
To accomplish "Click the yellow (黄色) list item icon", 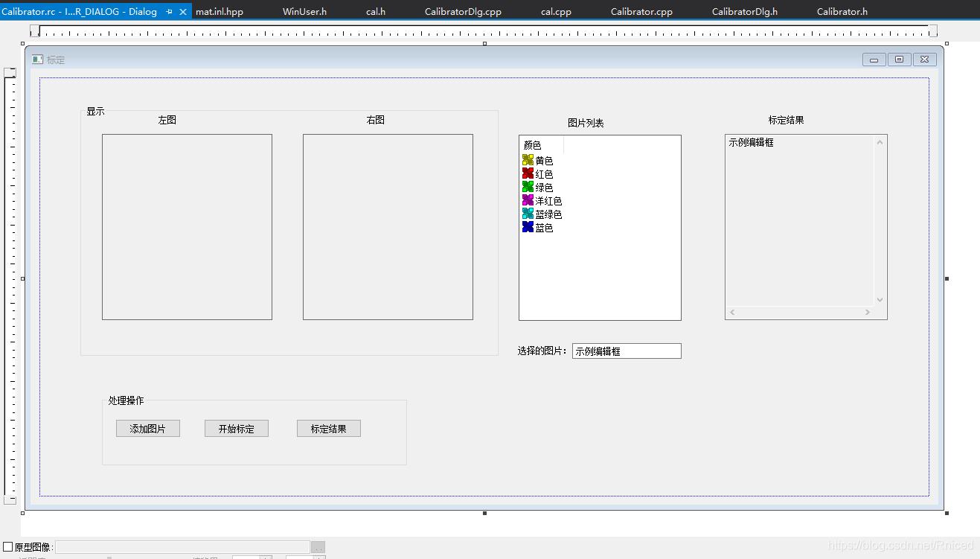I will point(528,160).
